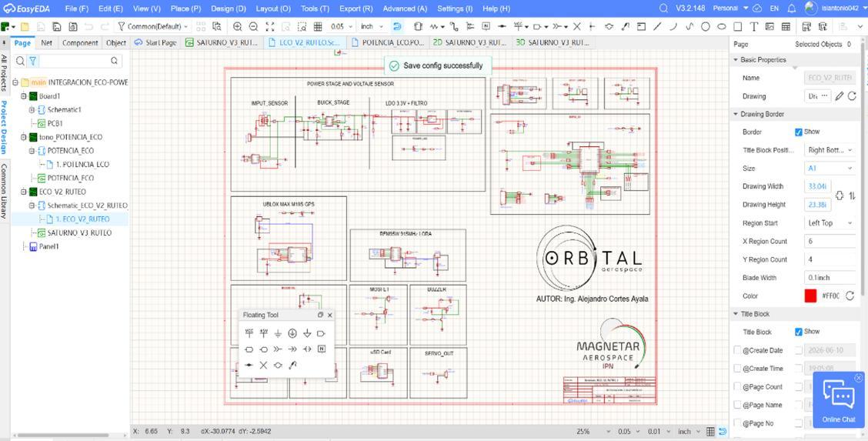Viewport: 868px width, 441px height.
Task: Insert an image with the picture tool
Action: [x=770, y=27]
